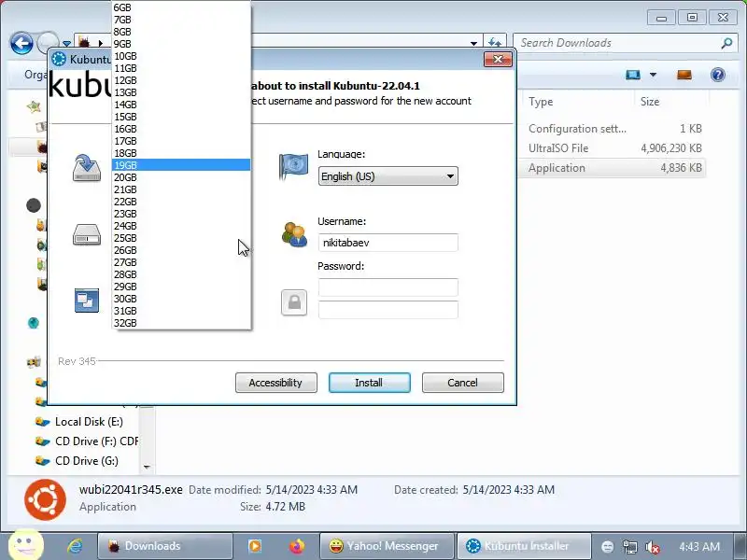Open Firefox from the taskbar
747x560 pixels.
pos(296,546)
